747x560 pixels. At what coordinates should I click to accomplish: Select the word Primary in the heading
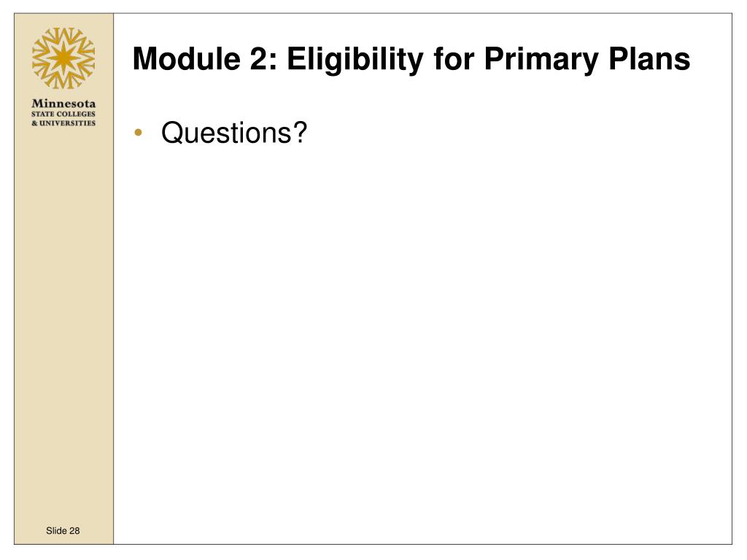point(541,60)
